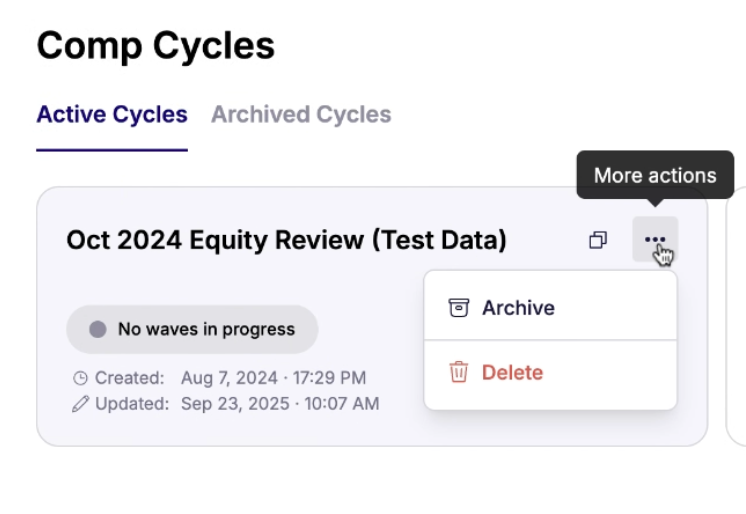Click the More actions tooltip
The height and width of the screenshot is (514, 746).
click(x=655, y=175)
